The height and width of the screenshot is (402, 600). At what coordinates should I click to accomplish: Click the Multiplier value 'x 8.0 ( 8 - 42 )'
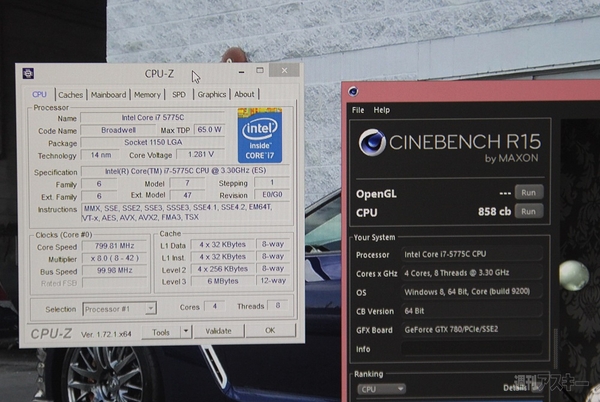[x=114, y=258]
